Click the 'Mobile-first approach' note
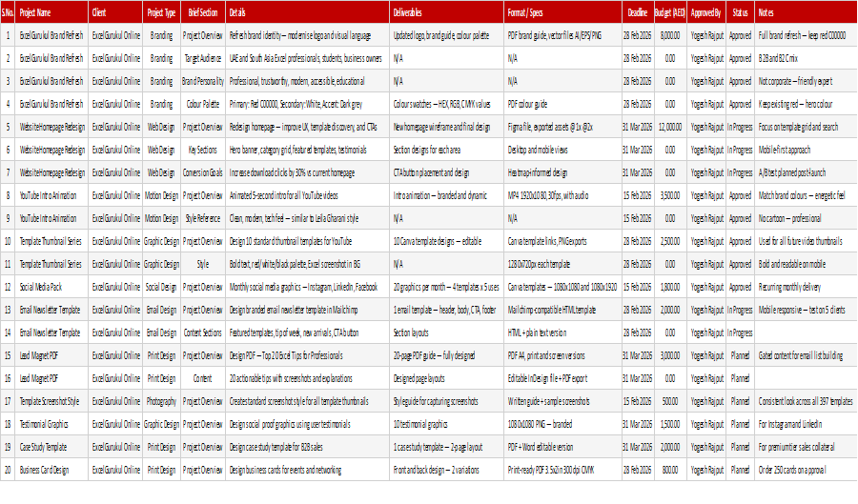 (x=806, y=150)
